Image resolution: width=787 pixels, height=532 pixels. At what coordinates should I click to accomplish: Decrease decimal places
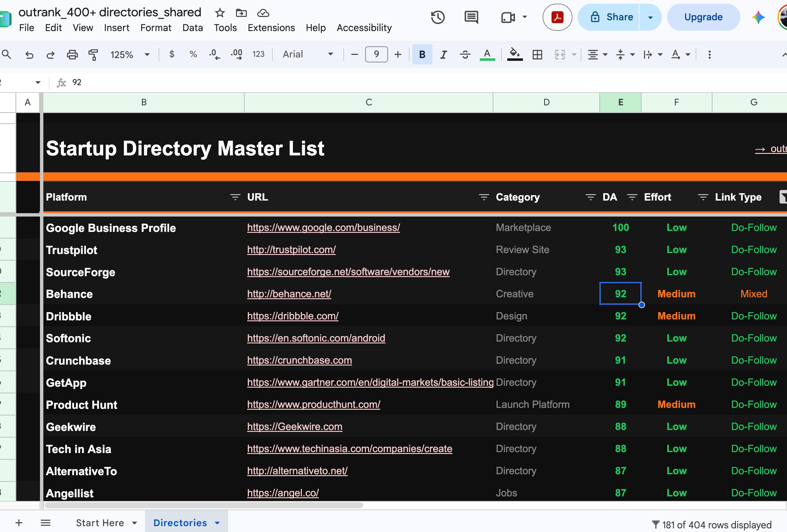coord(214,54)
